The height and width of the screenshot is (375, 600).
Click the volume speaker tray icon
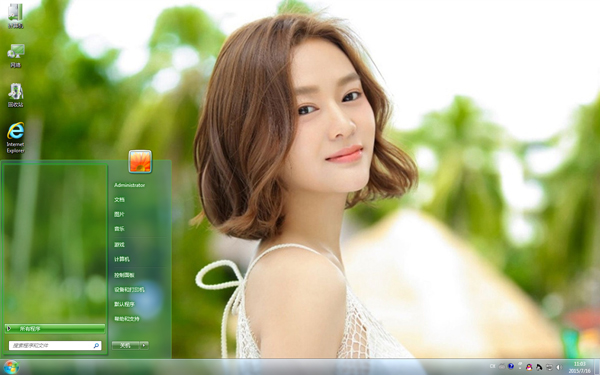click(559, 367)
